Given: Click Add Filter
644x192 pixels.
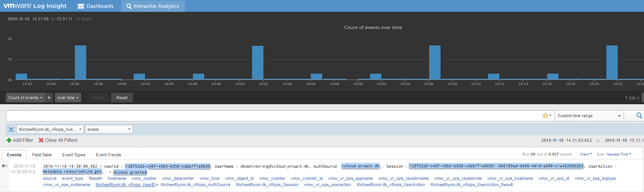Looking at the screenshot, I should pos(20,140).
